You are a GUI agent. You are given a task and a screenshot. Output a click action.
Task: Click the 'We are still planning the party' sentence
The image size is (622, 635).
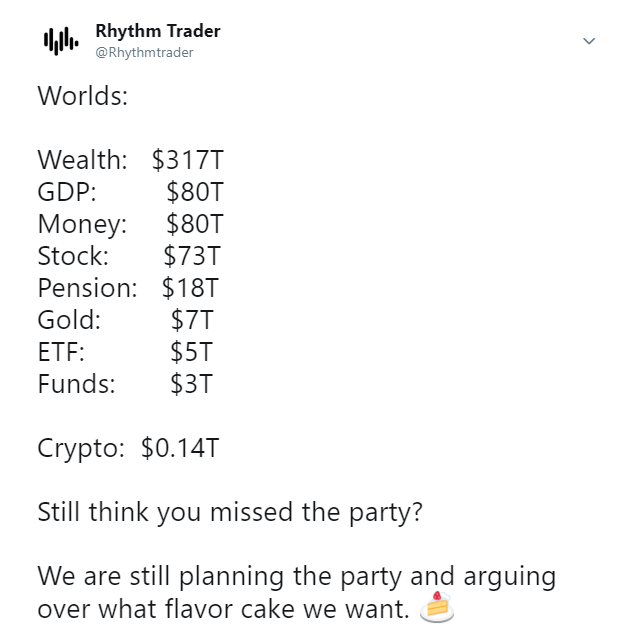click(296, 592)
